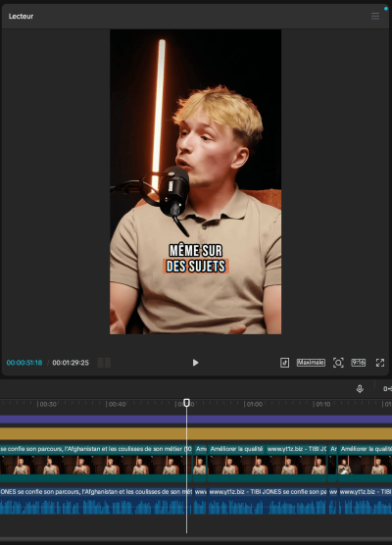
Task: Enter fullscreen preview mode
Action: point(380,363)
